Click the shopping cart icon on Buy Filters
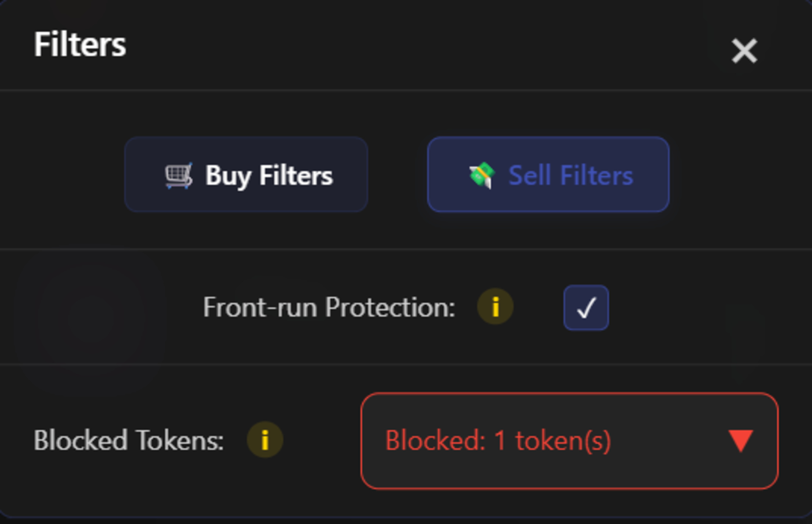812x524 pixels. click(178, 175)
